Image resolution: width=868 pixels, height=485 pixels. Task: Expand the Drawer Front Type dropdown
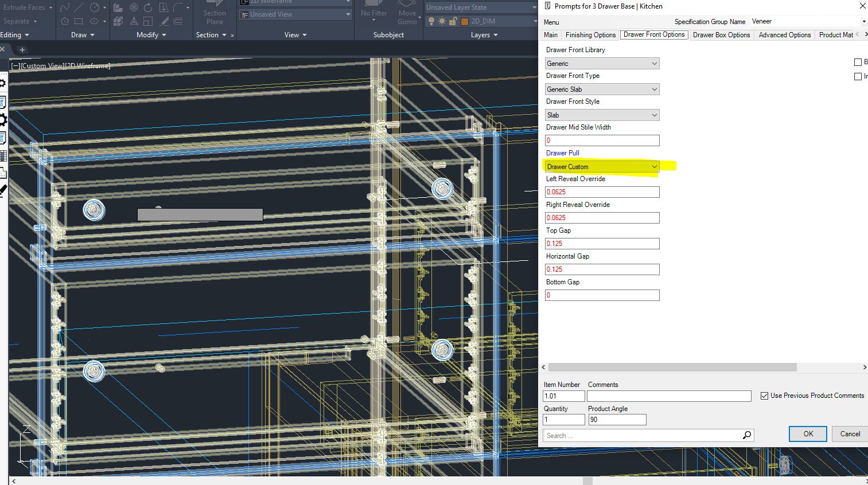(x=602, y=89)
